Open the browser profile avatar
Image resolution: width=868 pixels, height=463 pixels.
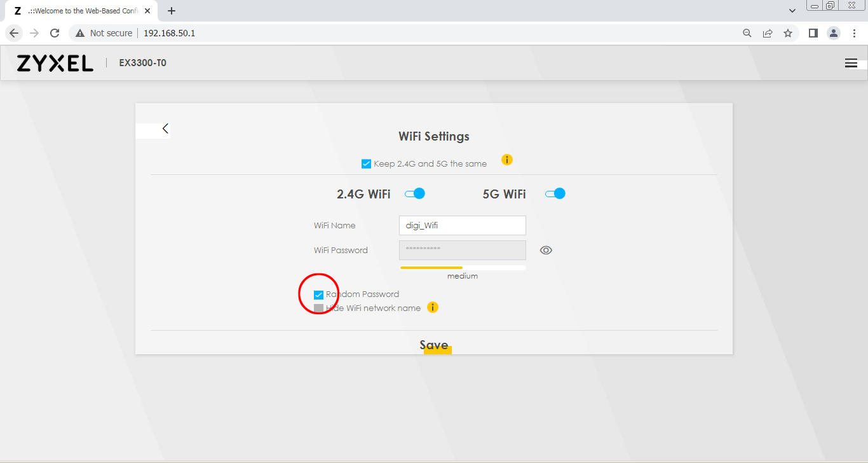tap(834, 33)
